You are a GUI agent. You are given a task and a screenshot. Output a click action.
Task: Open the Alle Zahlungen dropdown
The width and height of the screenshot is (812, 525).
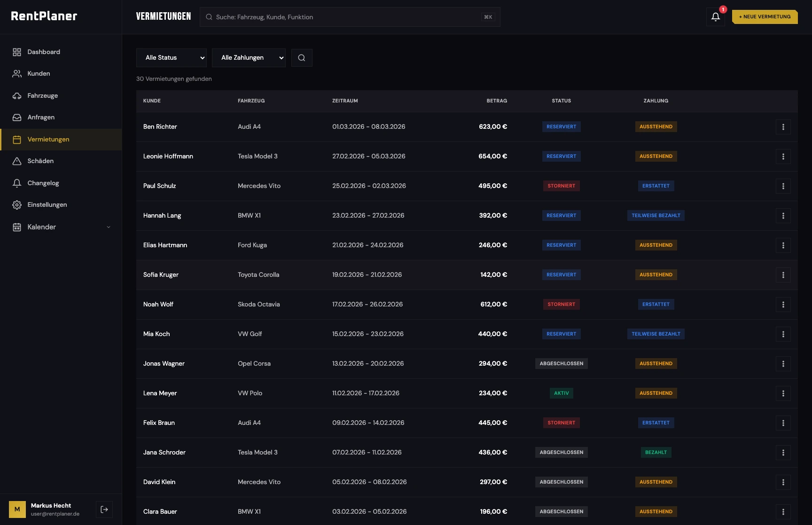click(249, 58)
